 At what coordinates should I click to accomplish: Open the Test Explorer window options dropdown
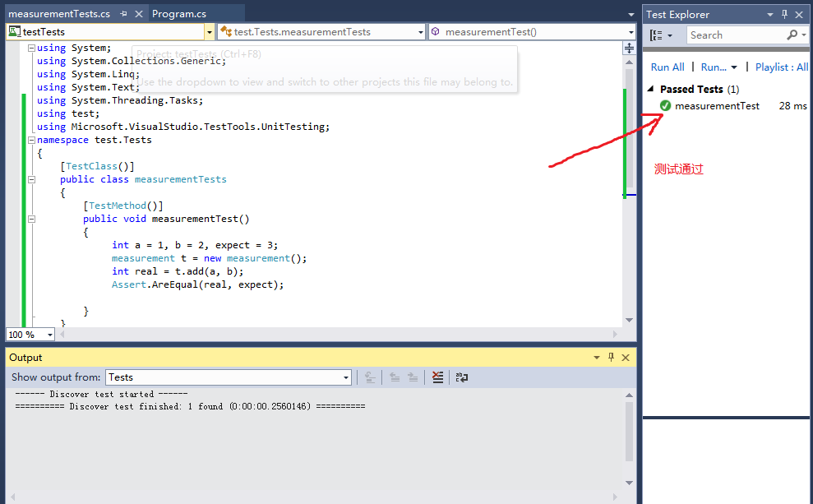click(770, 15)
